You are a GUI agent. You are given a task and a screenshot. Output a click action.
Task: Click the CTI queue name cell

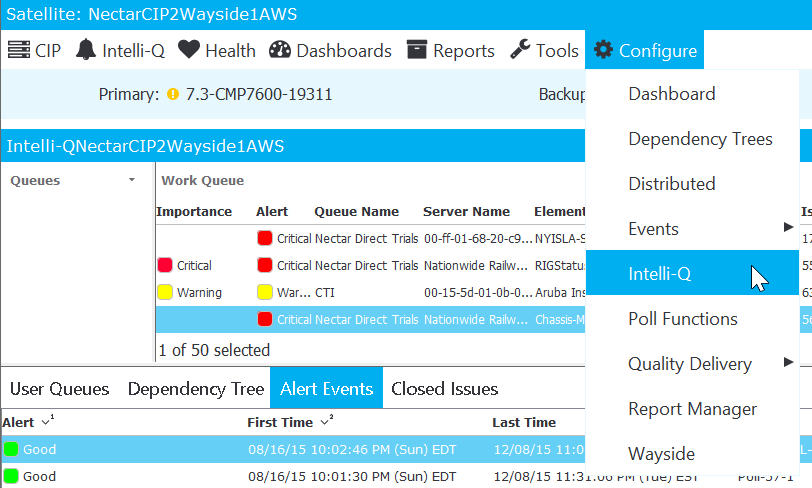(x=325, y=292)
